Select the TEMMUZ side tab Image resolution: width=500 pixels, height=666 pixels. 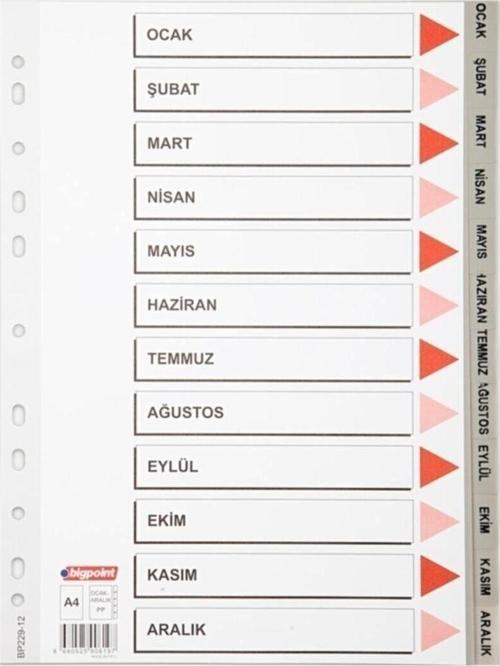click(481, 352)
